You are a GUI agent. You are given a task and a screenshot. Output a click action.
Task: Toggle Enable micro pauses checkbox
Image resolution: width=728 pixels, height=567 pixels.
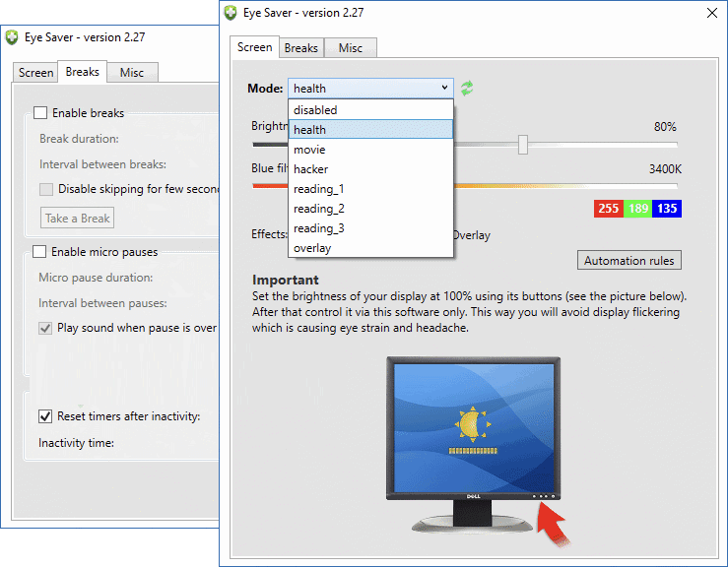[40, 252]
